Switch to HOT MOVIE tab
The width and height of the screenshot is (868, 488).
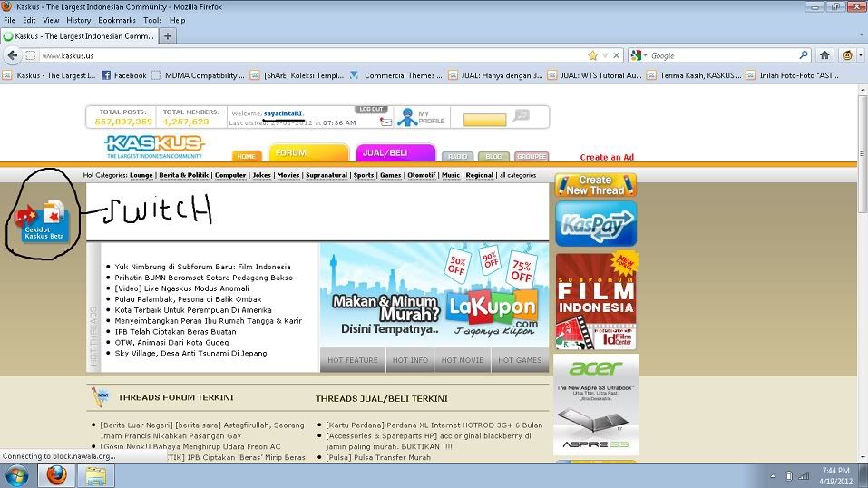pos(463,360)
